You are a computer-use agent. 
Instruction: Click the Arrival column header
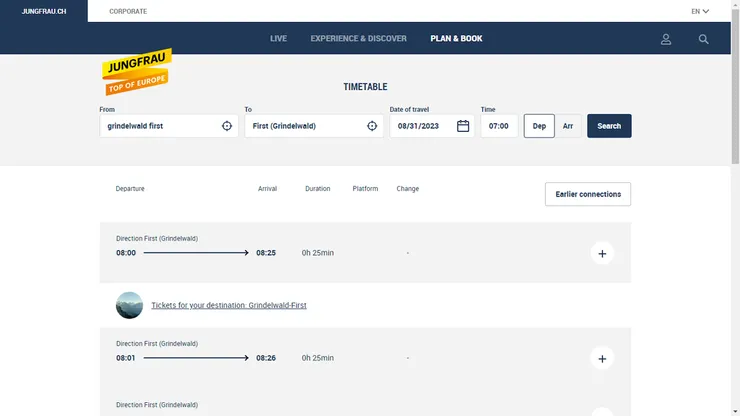(x=267, y=188)
